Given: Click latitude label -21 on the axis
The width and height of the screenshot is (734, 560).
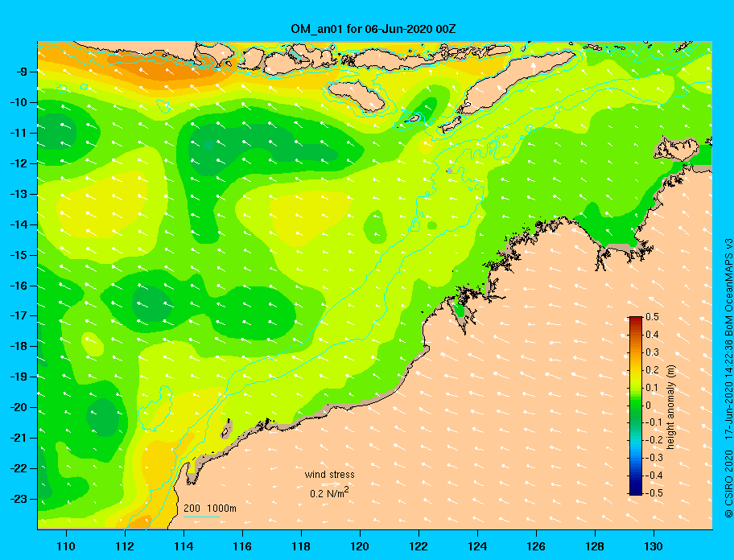Looking at the screenshot, I should click(x=19, y=438).
